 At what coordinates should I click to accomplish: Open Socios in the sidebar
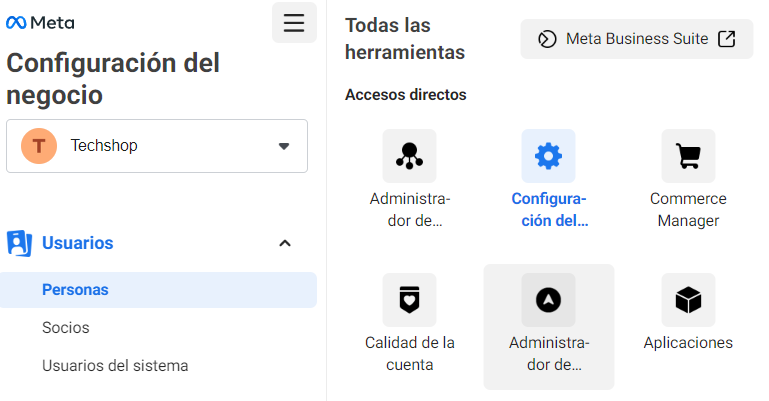click(x=66, y=327)
